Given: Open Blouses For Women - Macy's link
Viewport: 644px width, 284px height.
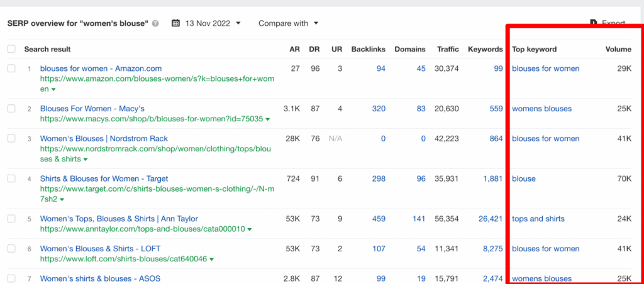Looking at the screenshot, I should click(x=92, y=109).
